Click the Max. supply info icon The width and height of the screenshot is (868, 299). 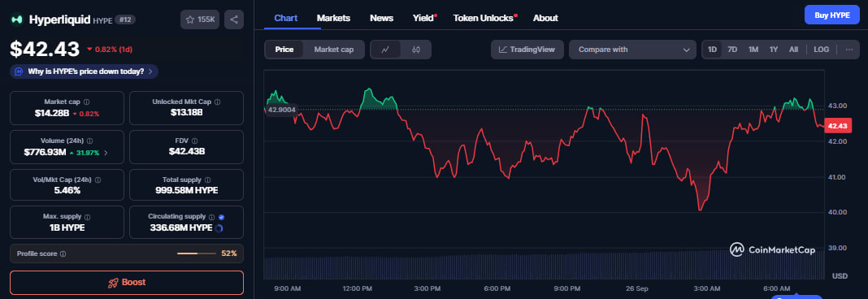pos(88,217)
